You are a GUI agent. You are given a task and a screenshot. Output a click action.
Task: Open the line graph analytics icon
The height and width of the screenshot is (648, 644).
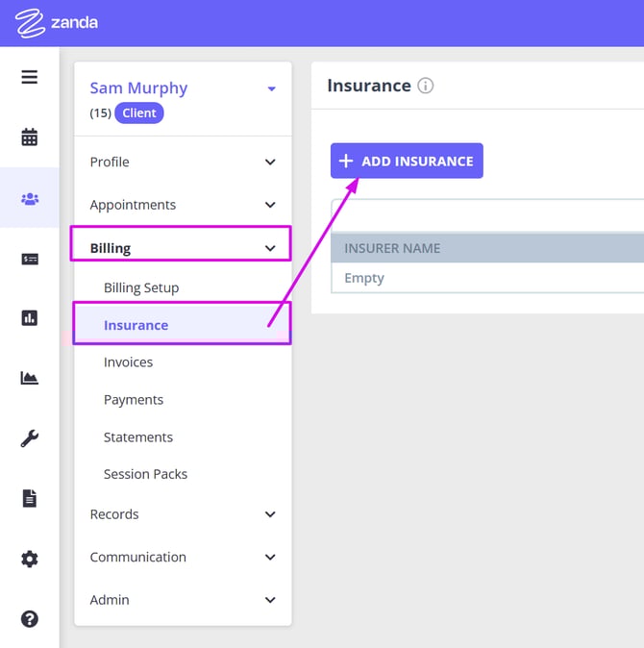coord(30,378)
